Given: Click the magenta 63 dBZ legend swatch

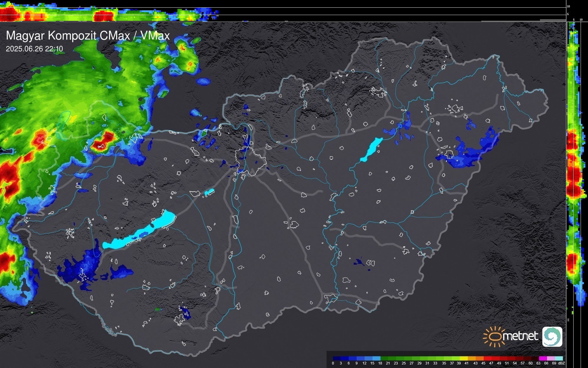Looking at the screenshot, I should pyautogui.click(x=543, y=358).
